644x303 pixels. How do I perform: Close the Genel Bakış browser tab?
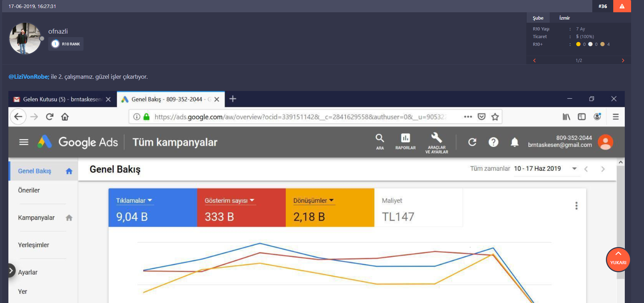[x=217, y=99]
